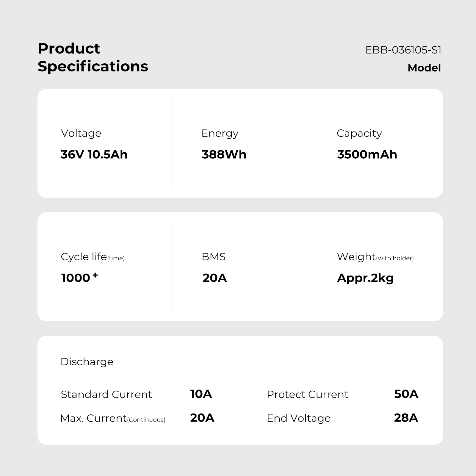The image size is (476, 476).
Task: Click the Model label
Action: point(424,68)
